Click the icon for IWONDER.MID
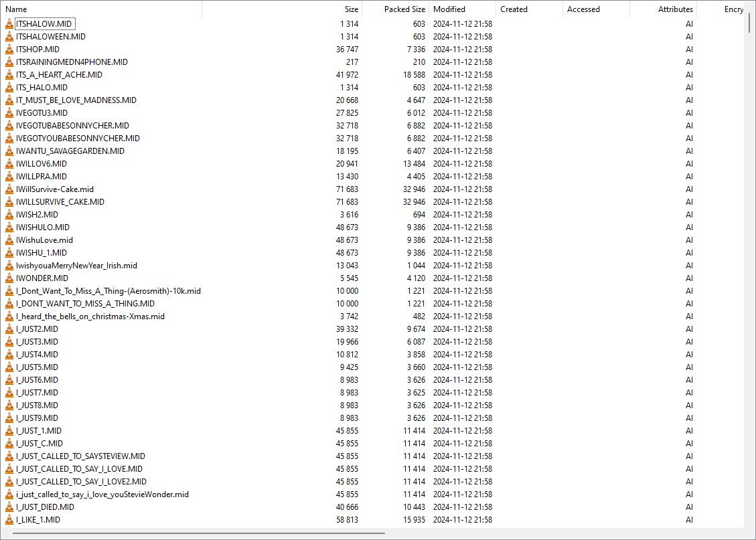 9,278
